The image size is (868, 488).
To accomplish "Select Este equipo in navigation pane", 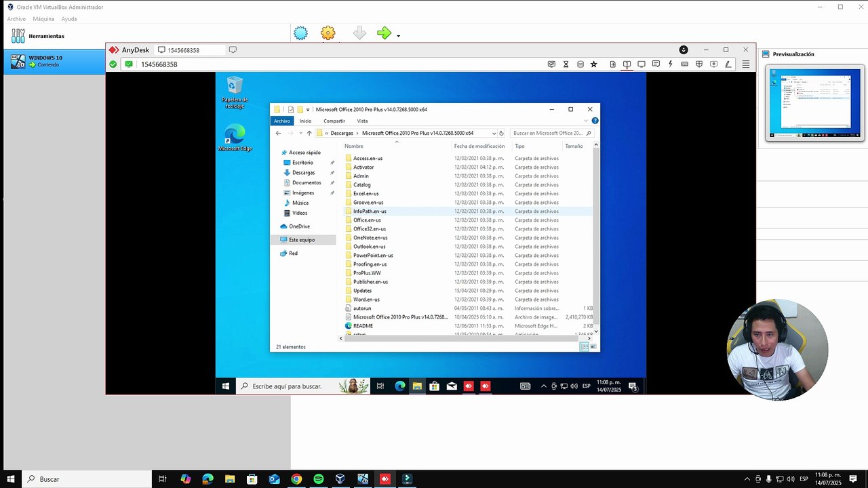I will (x=302, y=240).
